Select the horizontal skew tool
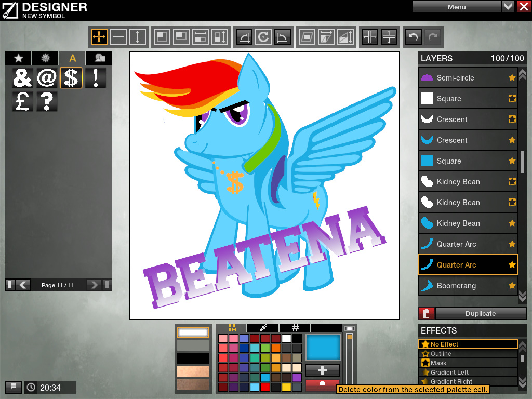Image resolution: width=532 pixels, height=399 pixels. [326, 37]
